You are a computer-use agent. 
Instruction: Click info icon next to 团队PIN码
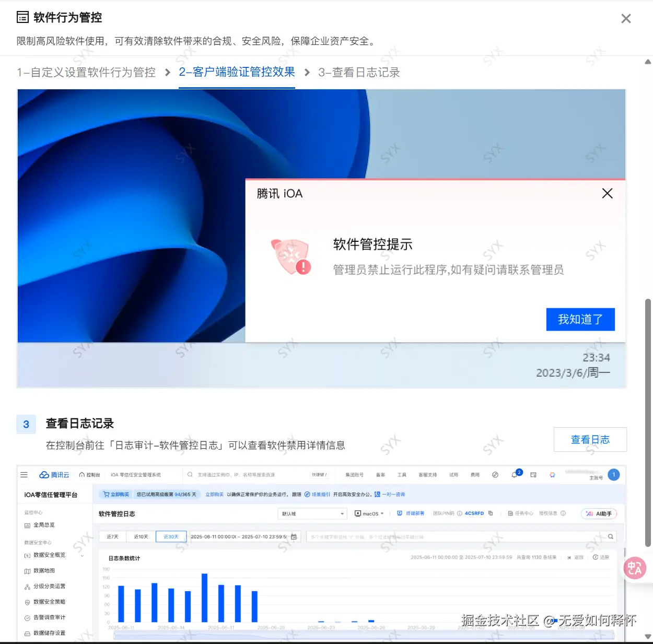pos(459,513)
